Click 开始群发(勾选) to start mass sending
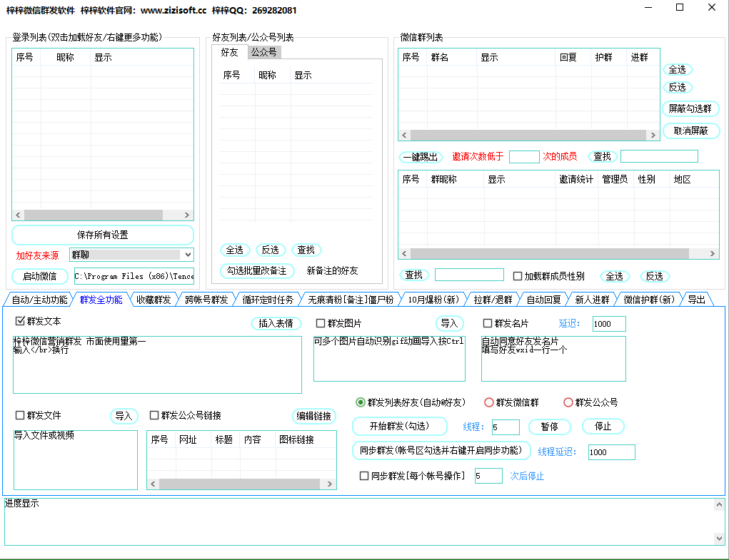729x560 pixels. 400,426
